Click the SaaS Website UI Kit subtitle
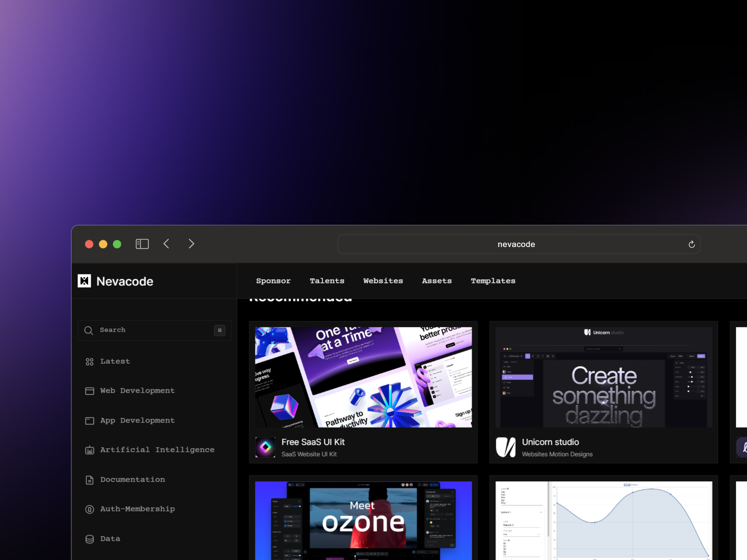The image size is (747, 560). tap(309, 454)
